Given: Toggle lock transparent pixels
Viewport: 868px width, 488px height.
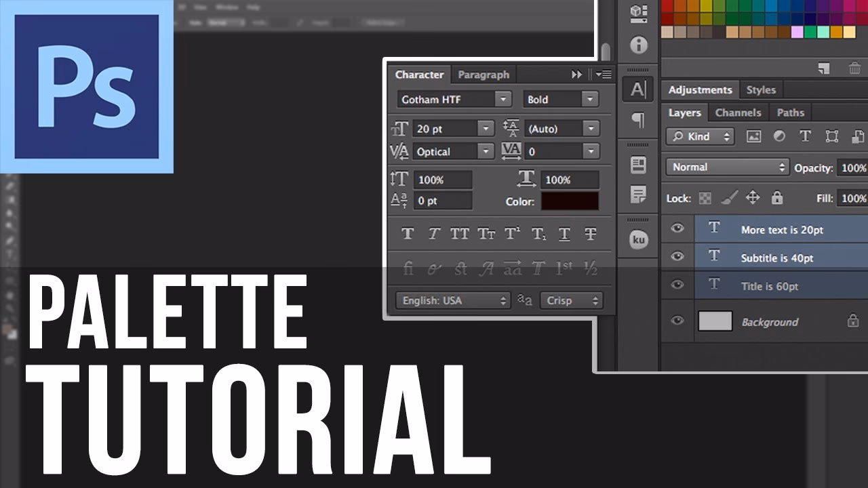Looking at the screenshot, I should tap(705, 198).
